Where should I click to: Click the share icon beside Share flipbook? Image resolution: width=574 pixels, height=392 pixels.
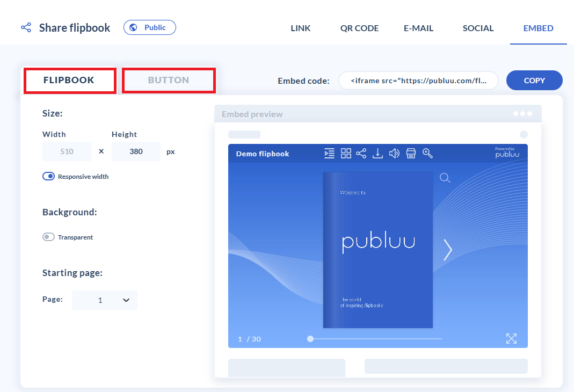point(26,27)
